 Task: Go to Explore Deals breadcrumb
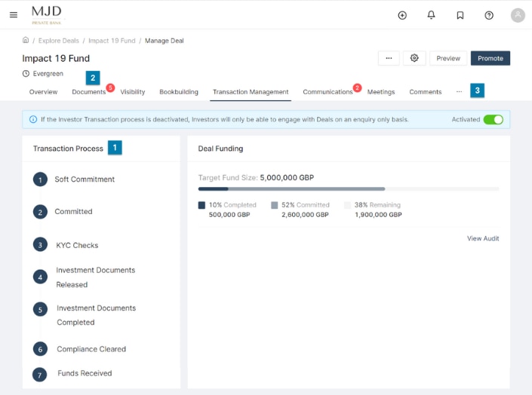[57, 41]
